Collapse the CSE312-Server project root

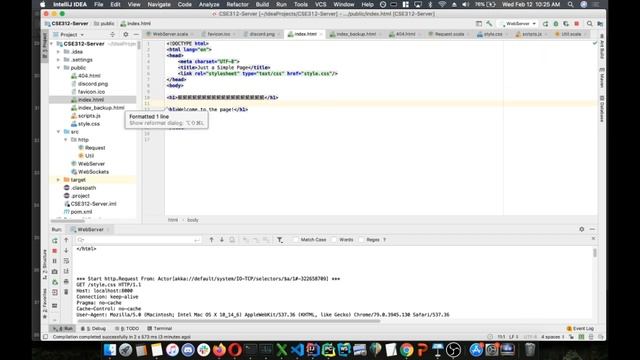52,44
